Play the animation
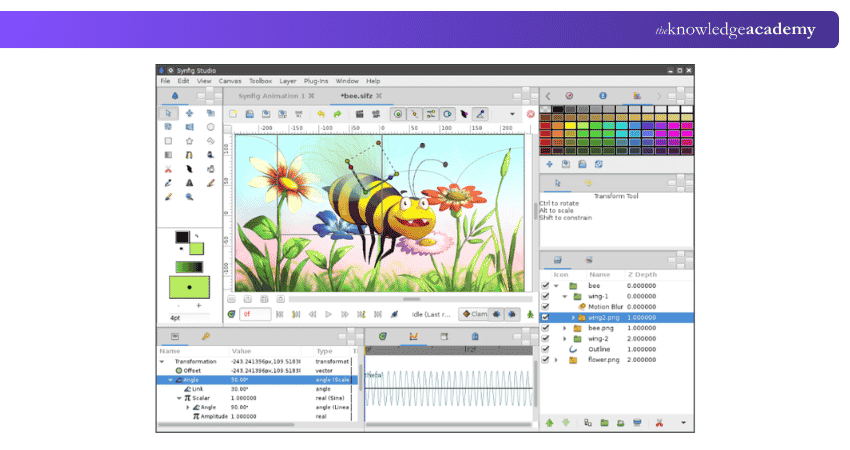Viewport: 850px width, 450px height. pyautogui.click(x=329, y=314)
